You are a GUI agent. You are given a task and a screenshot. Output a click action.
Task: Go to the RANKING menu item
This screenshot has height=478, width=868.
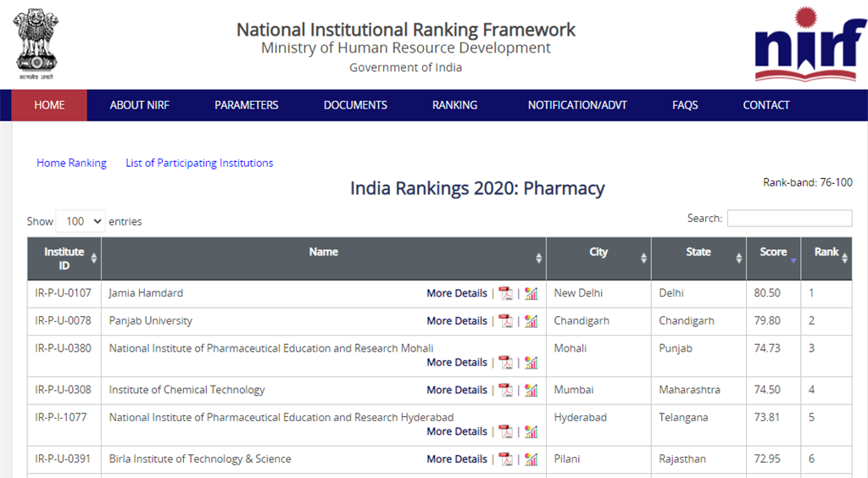pos(454,105)
